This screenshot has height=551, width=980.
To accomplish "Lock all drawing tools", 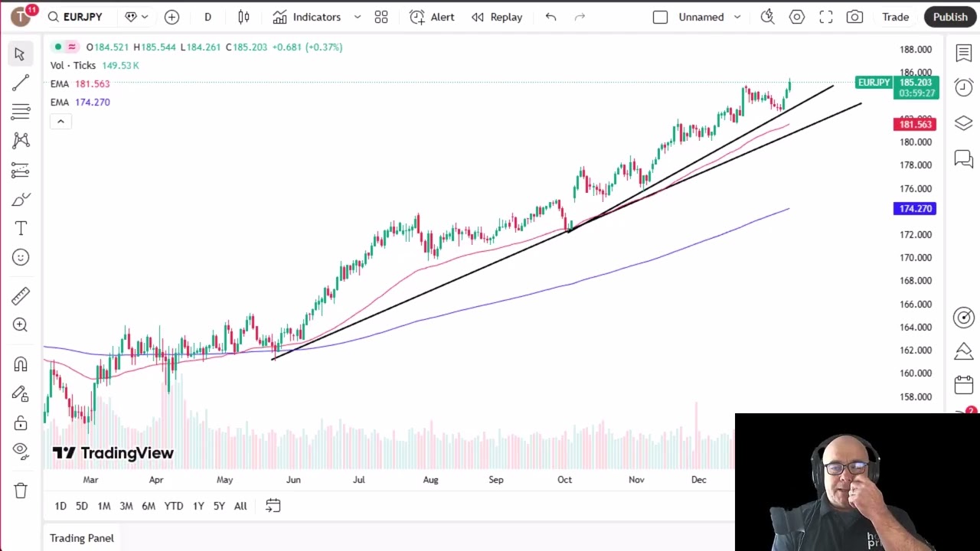I will click(21, 422).
